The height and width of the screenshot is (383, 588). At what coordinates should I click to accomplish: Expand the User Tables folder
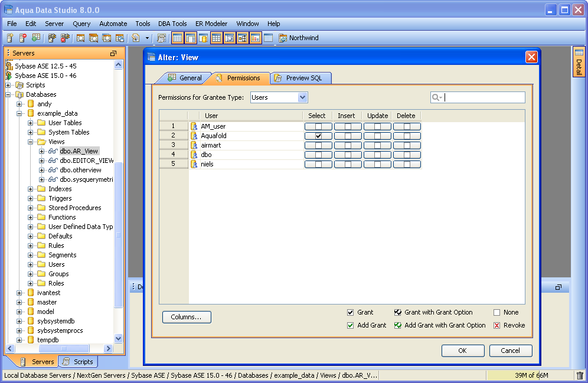pos(30,123)
